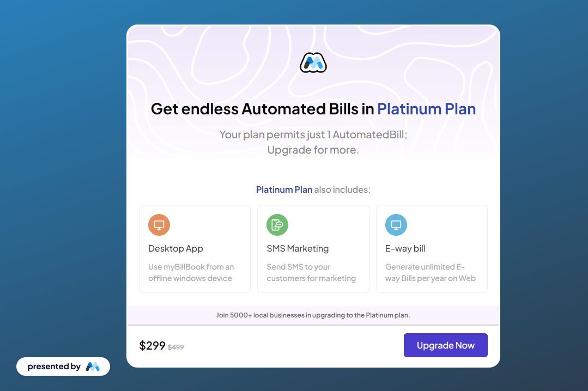Click the 'Send SMS to your customers' description

click(311, 272)
